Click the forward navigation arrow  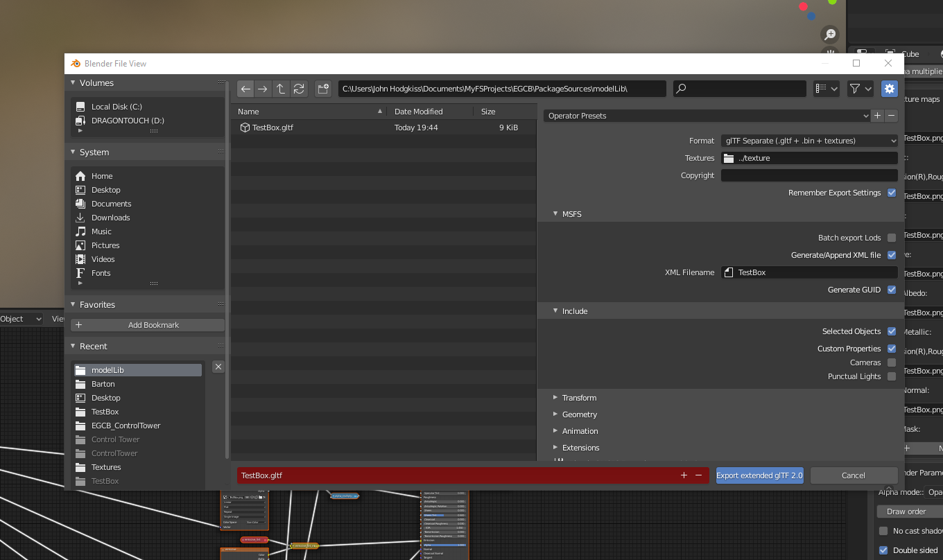263,89
